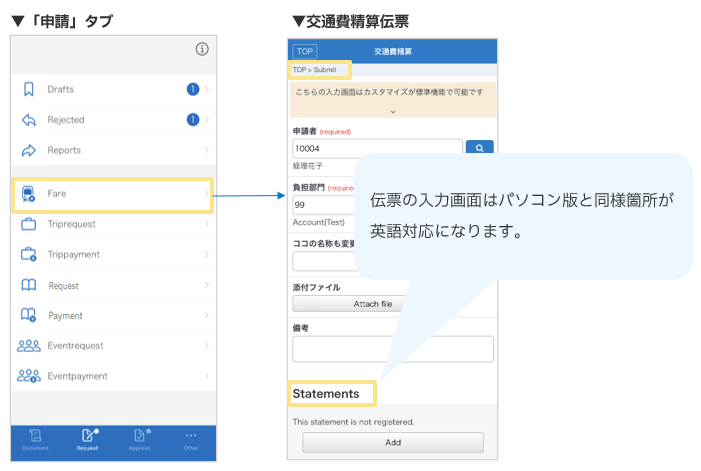
Task: Open the Other bottom tab
Action: (x=191, y=440)
